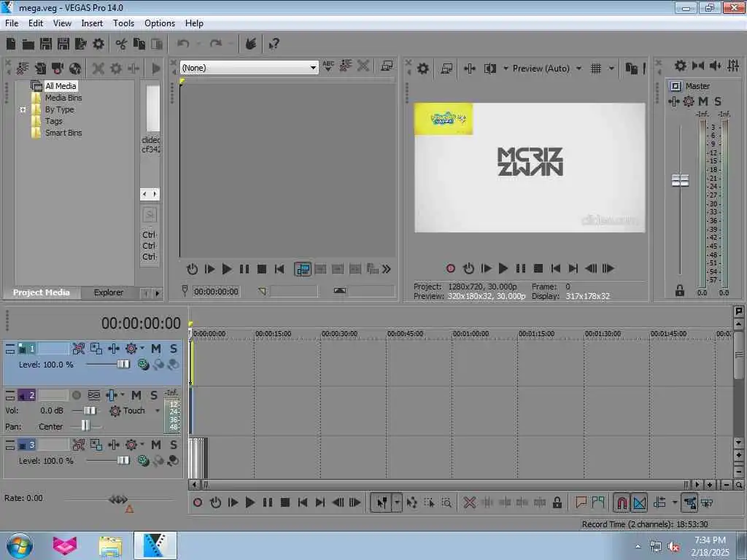Delete selection with the red X icon
The width and height of the screenshot is (747, 560).
click(x=469, y=502)
